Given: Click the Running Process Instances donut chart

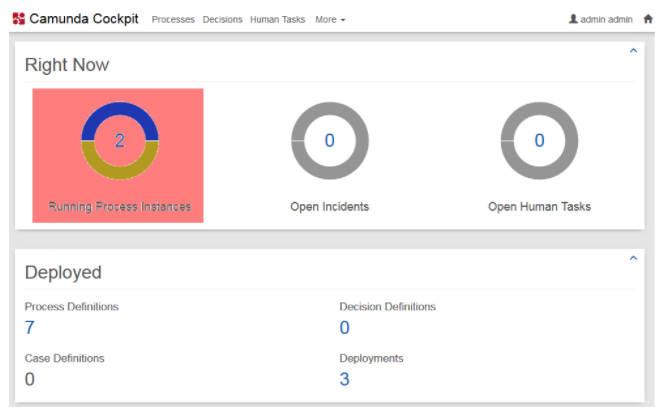Looking at the screenshot, I should coord(119,141).
